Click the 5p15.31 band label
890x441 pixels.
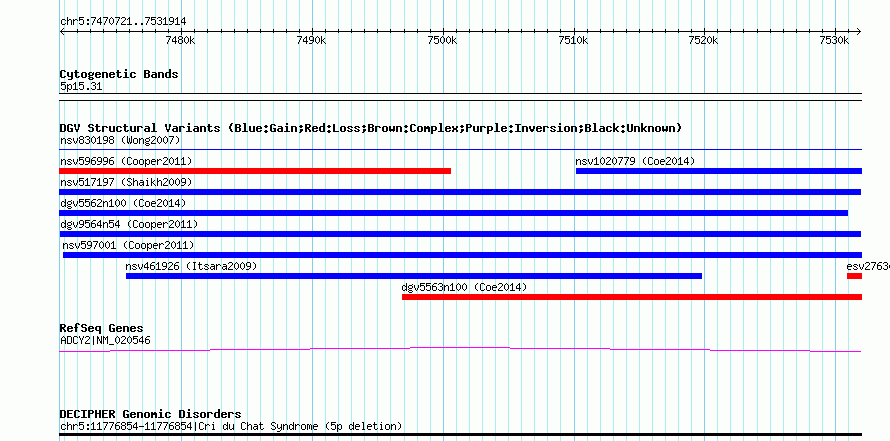pyautogui.click(x=81, y=87)
